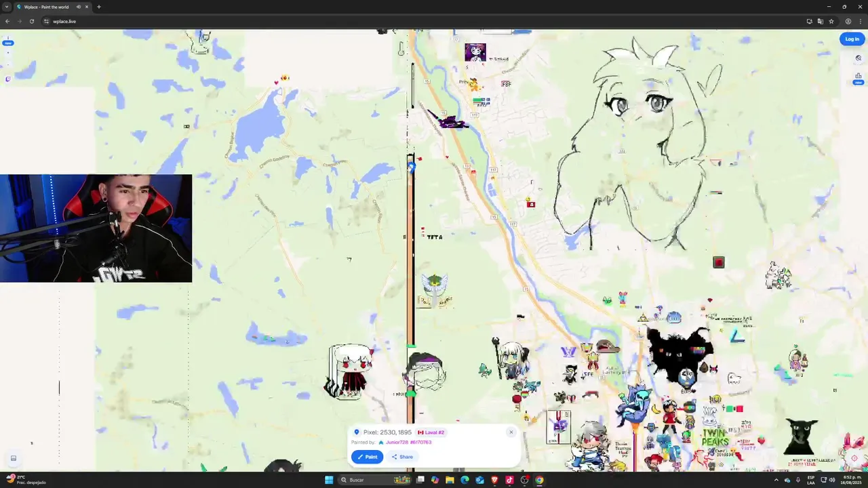Click the pixel location pin icon in popup
This screenshot has height=488, width=868.
pyautogui.click(x=357, y=432)
